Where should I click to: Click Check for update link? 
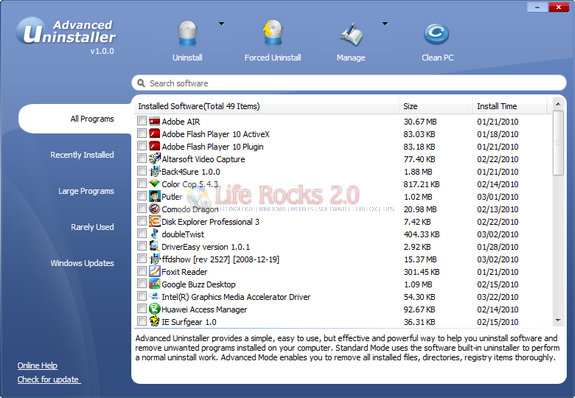coord(48,379)
